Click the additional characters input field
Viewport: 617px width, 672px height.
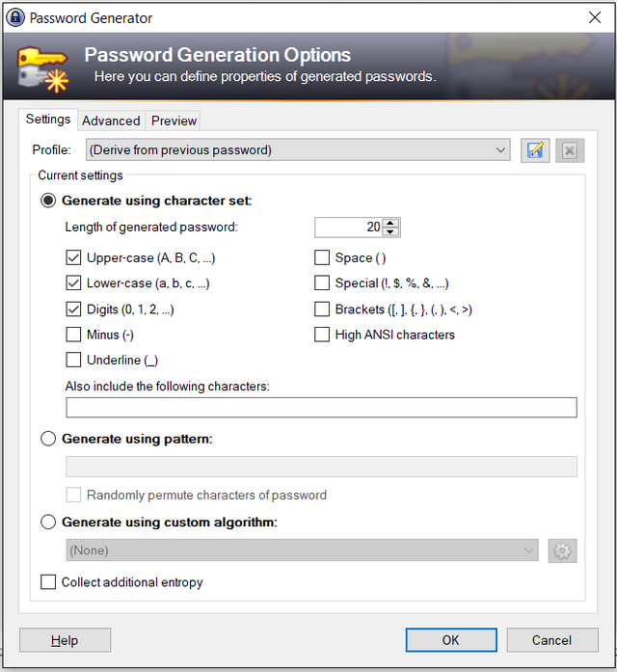pyautogui.click(x=321, y=407)
